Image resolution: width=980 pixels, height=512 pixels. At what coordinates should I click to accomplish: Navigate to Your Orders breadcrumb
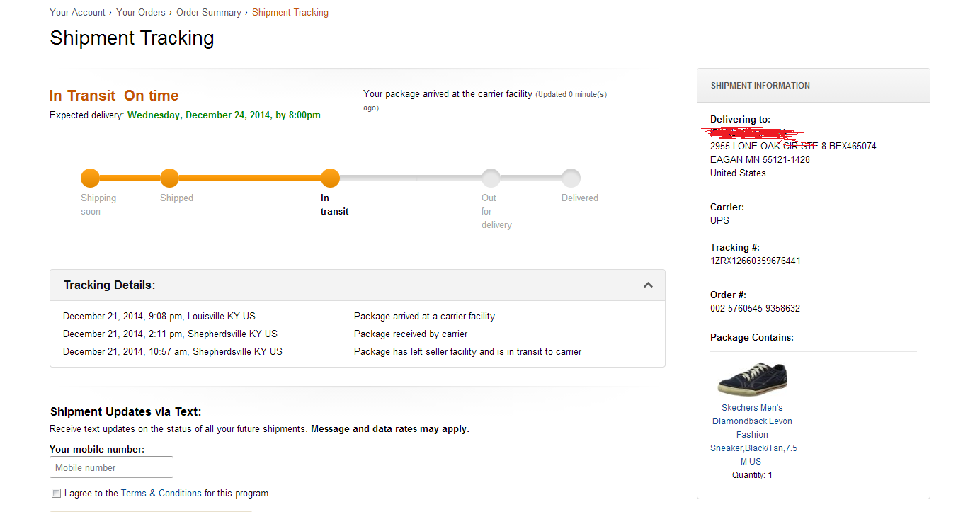(x=140, y=12)
